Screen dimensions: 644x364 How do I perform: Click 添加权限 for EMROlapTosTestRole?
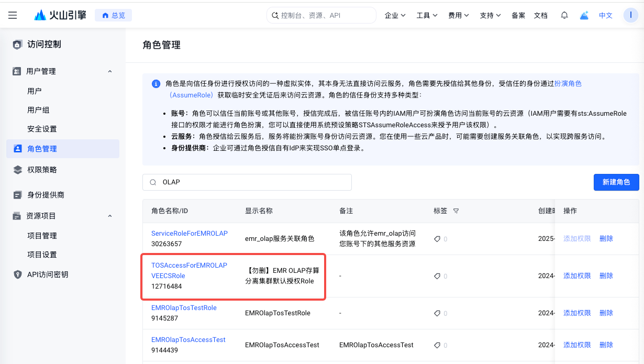577,313
